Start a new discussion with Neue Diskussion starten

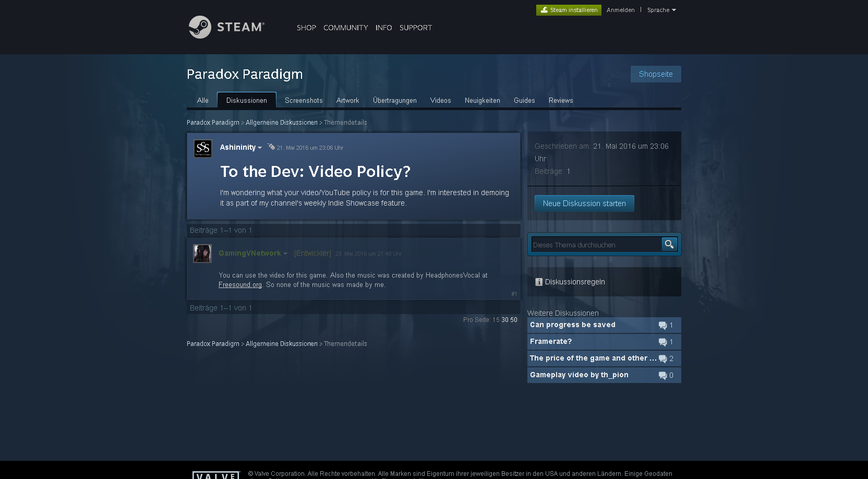click(x=584, y=203)
